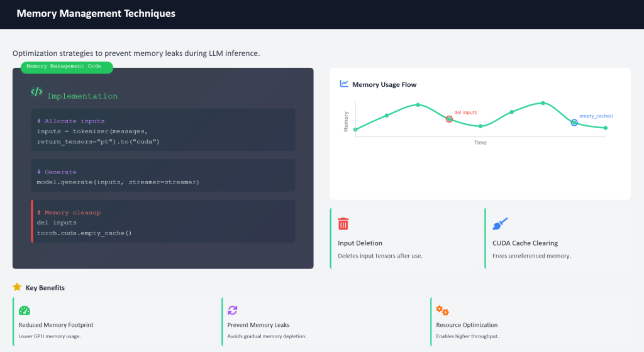Click the code brackets Implementation icon

pyautogui.click(x=36, y=92)
